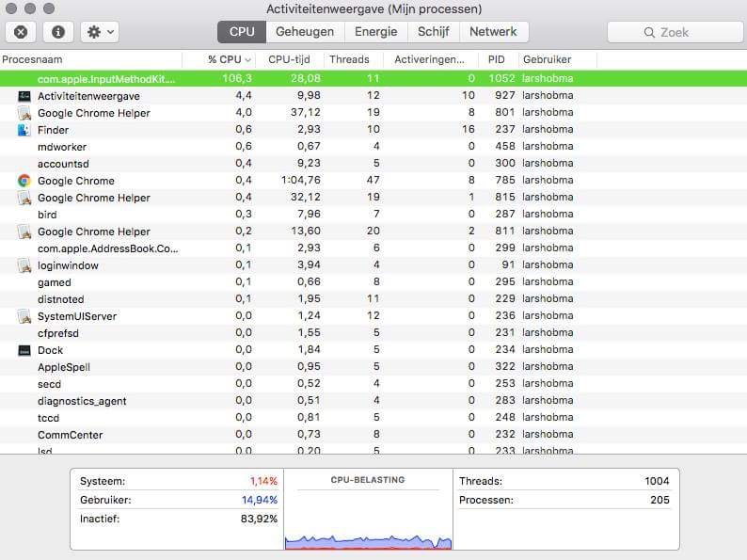Select the AppleSpell process name
Image resolution: width=747 pixels, height=560 pixels.
64,367
